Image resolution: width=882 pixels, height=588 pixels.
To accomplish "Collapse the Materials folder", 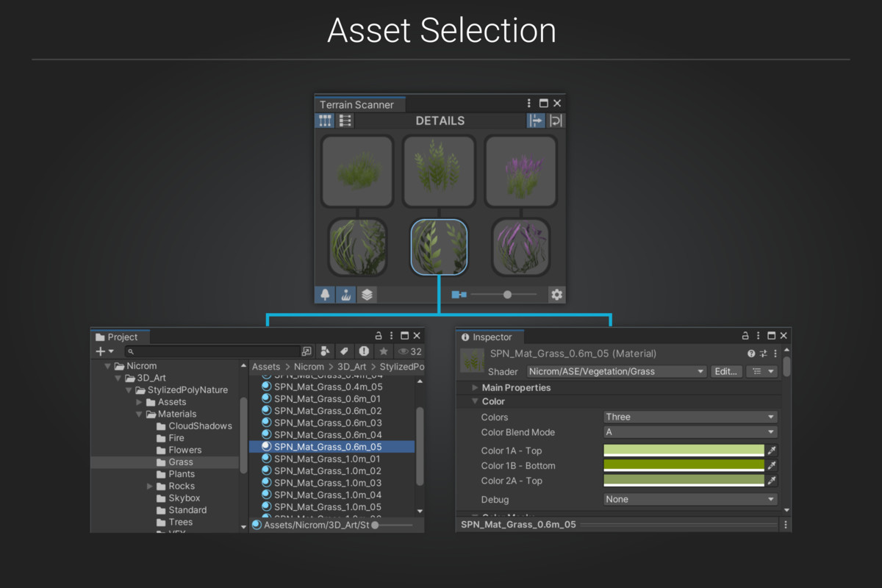I will click(139, 414).
